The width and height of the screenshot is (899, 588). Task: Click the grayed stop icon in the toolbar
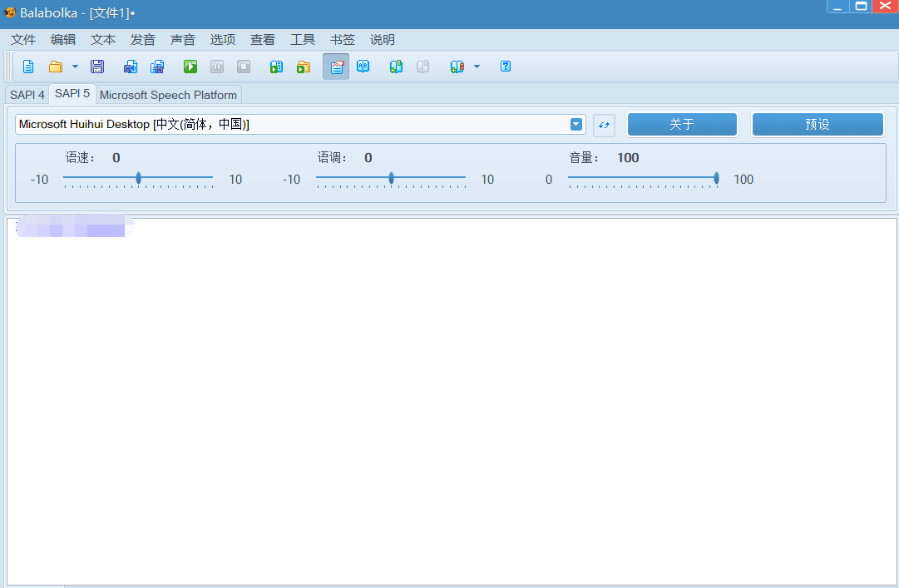click(x=244, y=67)
